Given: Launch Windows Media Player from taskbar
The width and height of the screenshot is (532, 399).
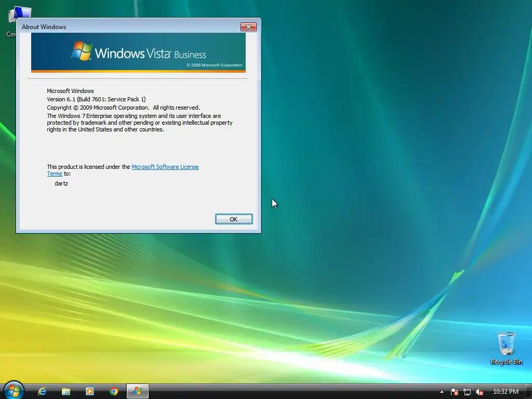Looking at the screenshot, I should (x=90, y=392).
